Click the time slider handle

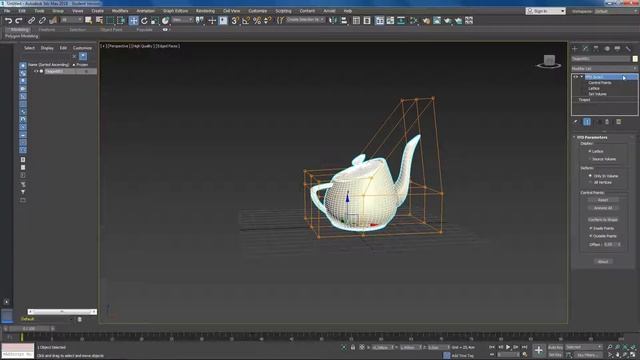(x=29, y=328)
